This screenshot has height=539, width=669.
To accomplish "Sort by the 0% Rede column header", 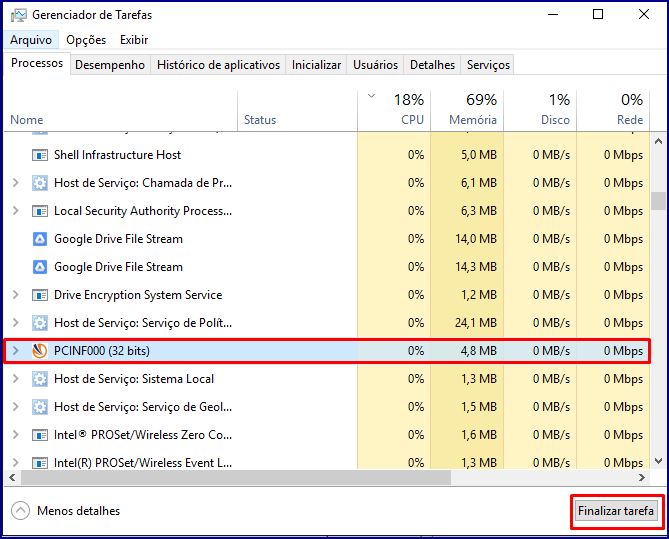I will pos(613,111).
